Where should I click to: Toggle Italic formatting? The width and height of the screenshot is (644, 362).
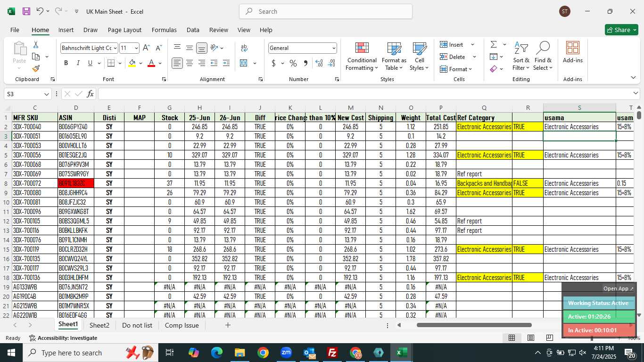[x=78, y=63]
